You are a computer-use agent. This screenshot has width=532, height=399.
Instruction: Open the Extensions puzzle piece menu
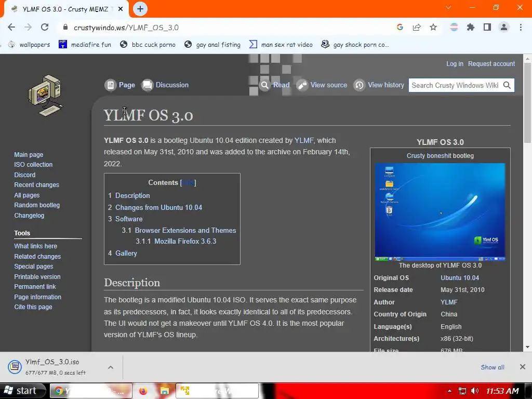click(x=471, y=27)
